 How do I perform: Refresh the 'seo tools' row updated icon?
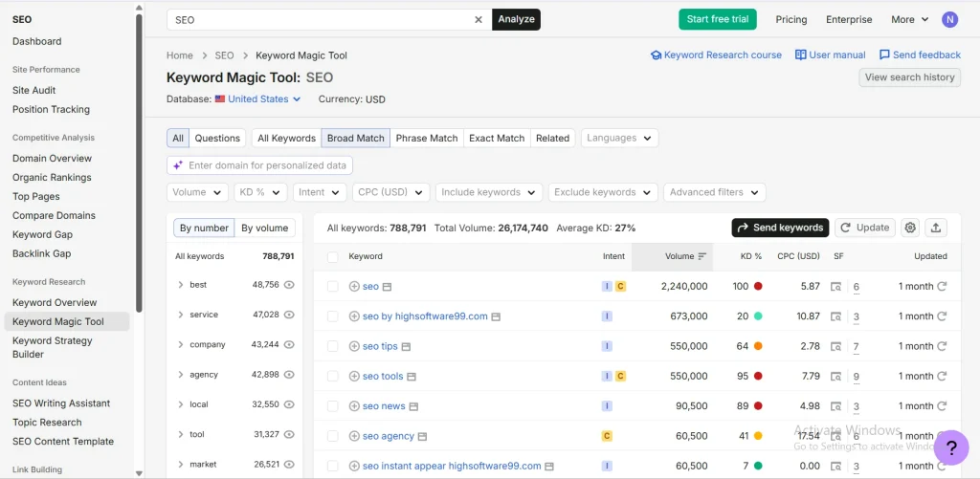(942, 376)
